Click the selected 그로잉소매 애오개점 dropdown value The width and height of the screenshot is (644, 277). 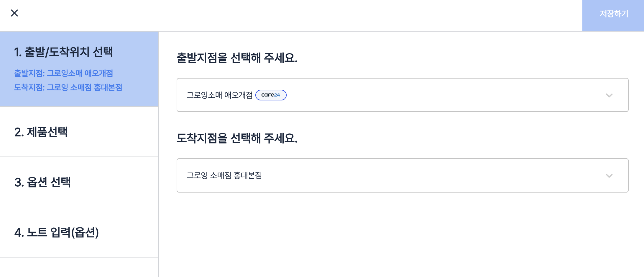[x=219, y=95]
